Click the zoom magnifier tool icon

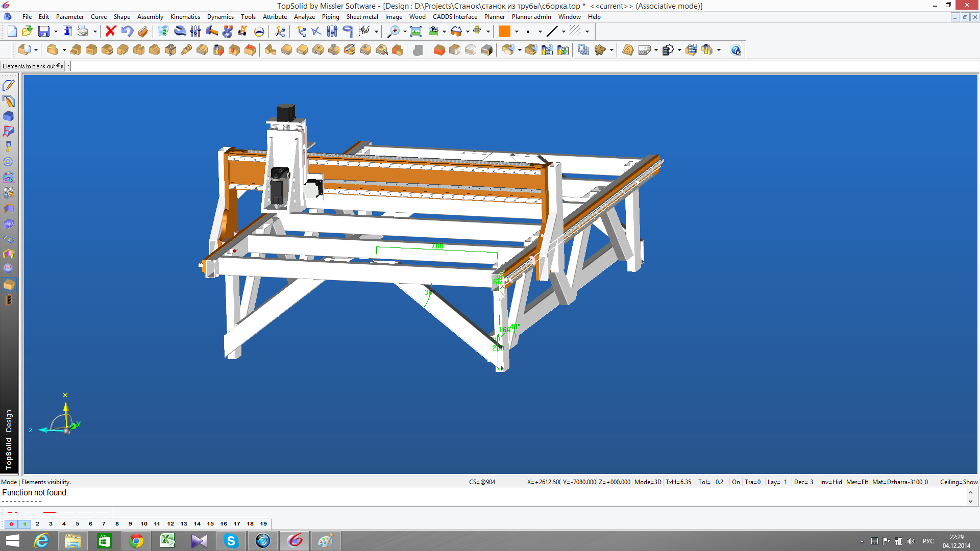pos(394,32)
